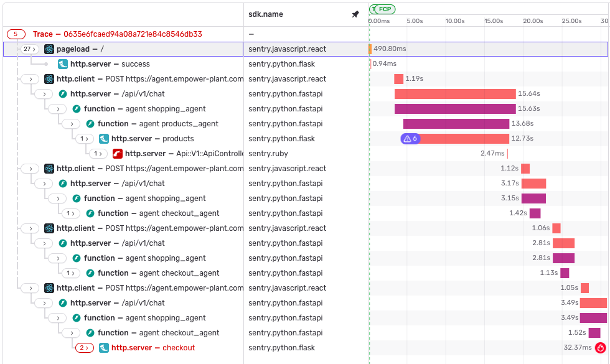Click FastAPI icon on agent products_agent row
Screen dimensions: 610x364
pyautogui.click(x=90, y=124)
